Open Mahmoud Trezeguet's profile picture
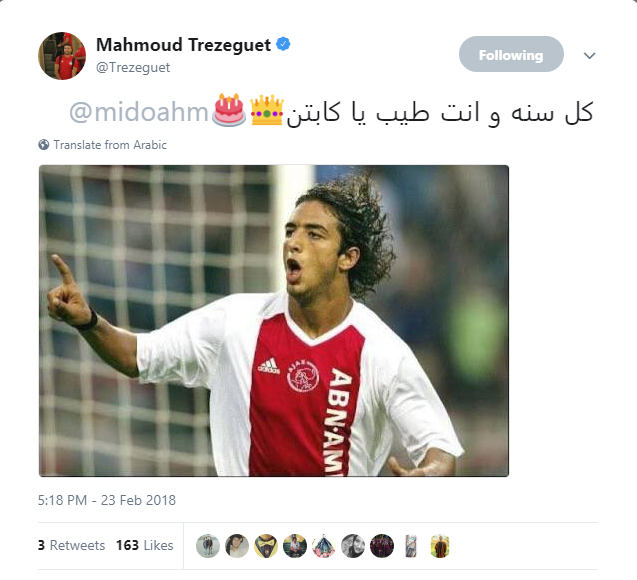Screen dimensions: 637x580 62,56
